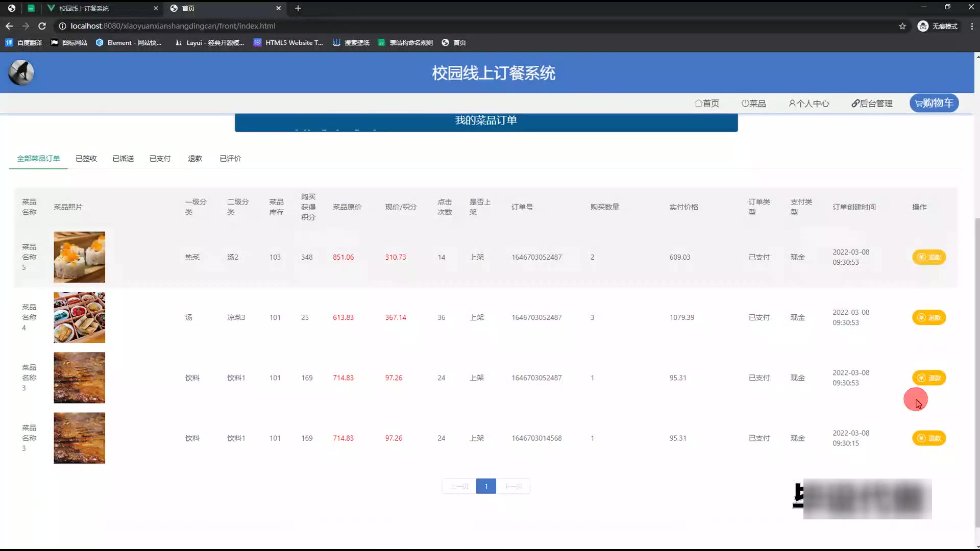Viewport: 980px width, 551px height.
Task: Click 退款 on order 1646703014568
Action: [x=928, y=438]
